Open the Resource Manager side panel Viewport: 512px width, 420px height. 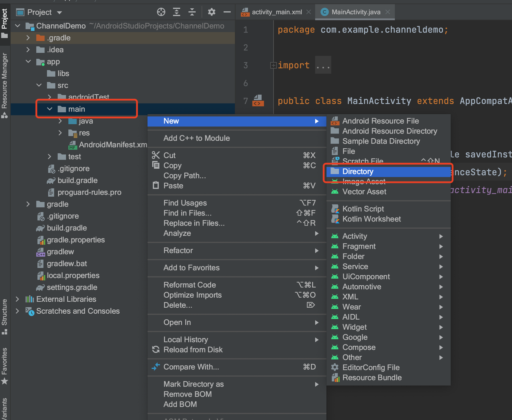4,82
